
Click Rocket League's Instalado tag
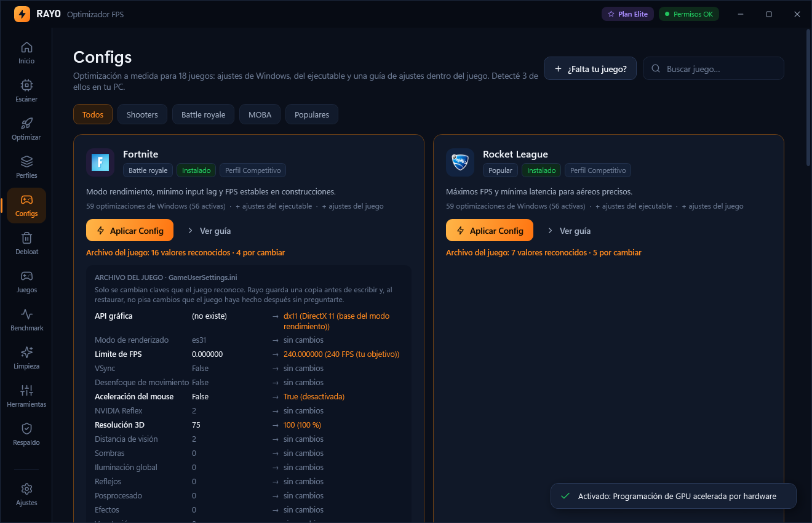(x=541, y=170)
